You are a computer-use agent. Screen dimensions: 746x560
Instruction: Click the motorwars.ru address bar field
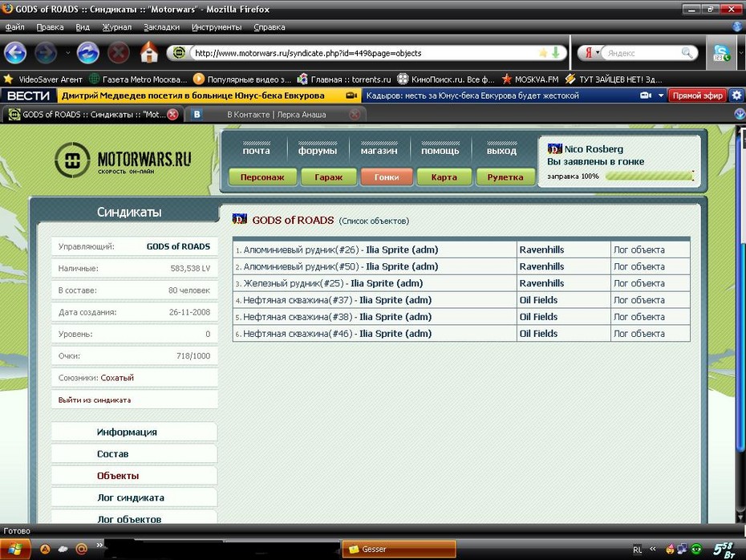[366, 53]
